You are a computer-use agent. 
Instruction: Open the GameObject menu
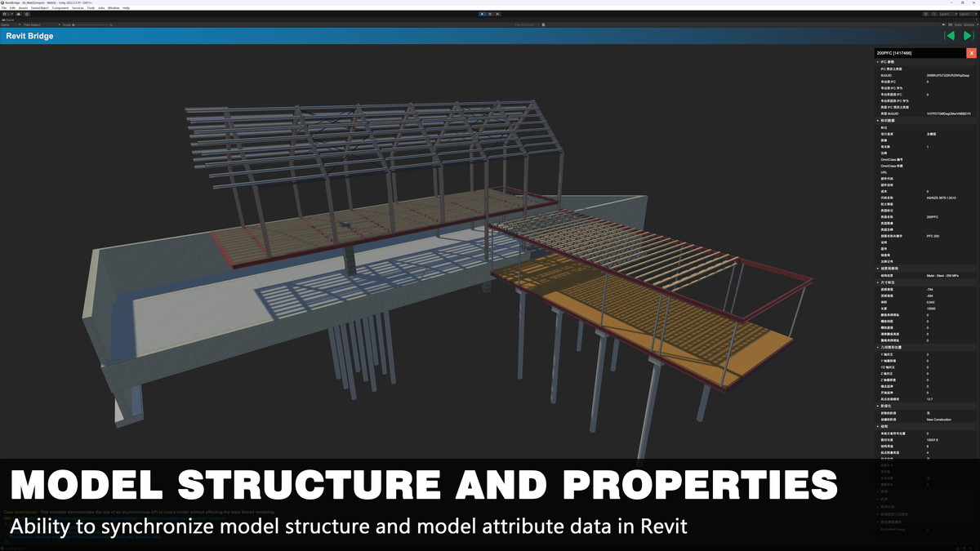[x=40, y=7]
